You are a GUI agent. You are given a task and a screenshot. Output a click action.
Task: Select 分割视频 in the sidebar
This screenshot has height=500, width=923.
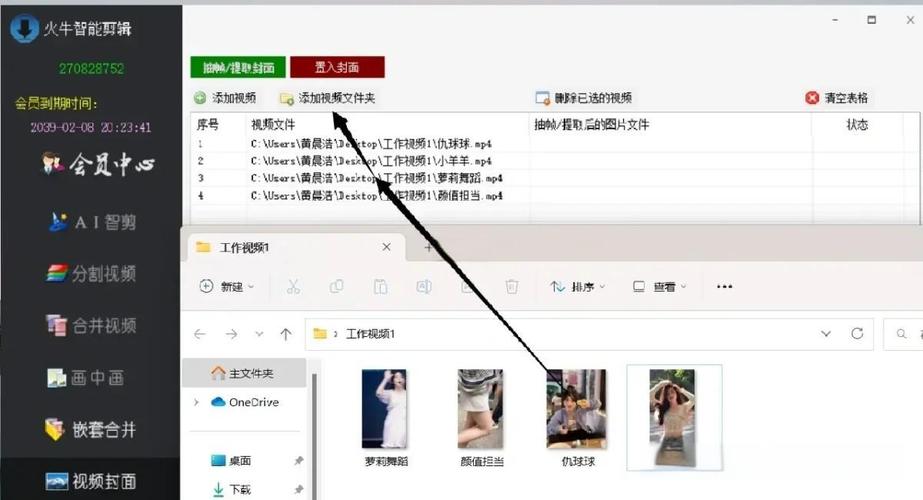click(91, 273)
